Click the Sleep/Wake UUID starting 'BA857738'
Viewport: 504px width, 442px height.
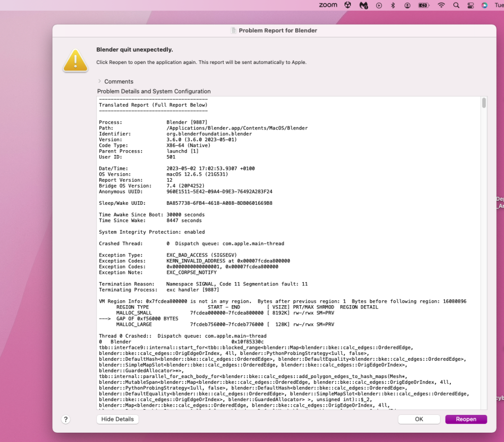coord(219,203)
